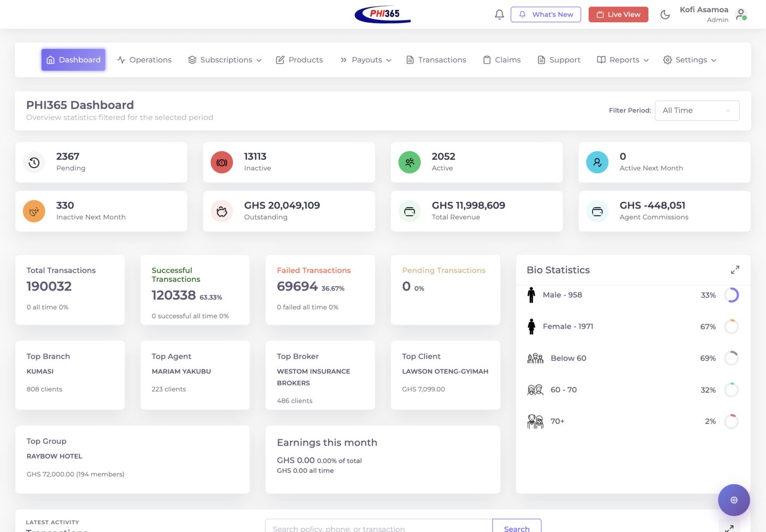Click the Pending Transactions heading
Screen dimensions: 766x532
[444, 270]
